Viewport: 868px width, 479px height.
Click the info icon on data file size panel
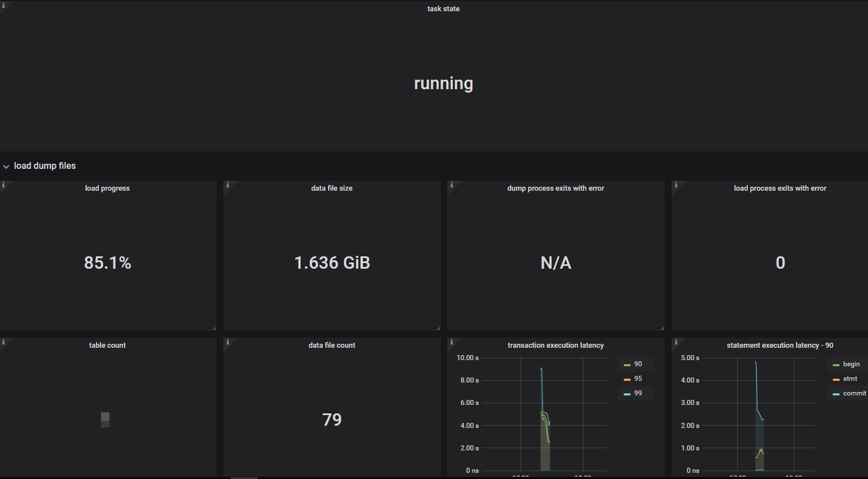pos(227,185)
